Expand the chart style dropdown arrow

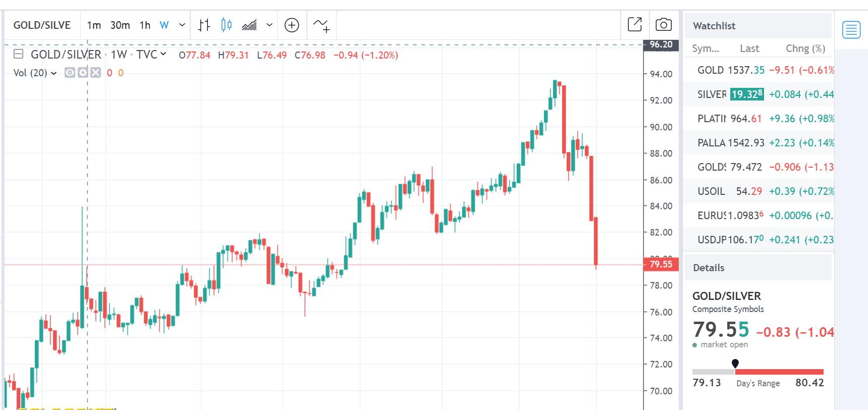pos(269,25)
